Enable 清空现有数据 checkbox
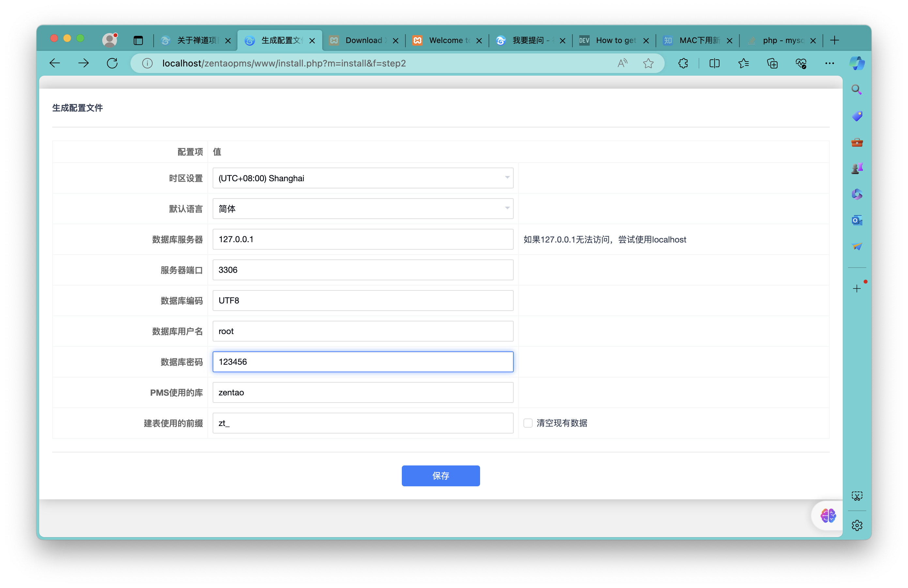Screen dimensions: 908x588 [528, 423]
